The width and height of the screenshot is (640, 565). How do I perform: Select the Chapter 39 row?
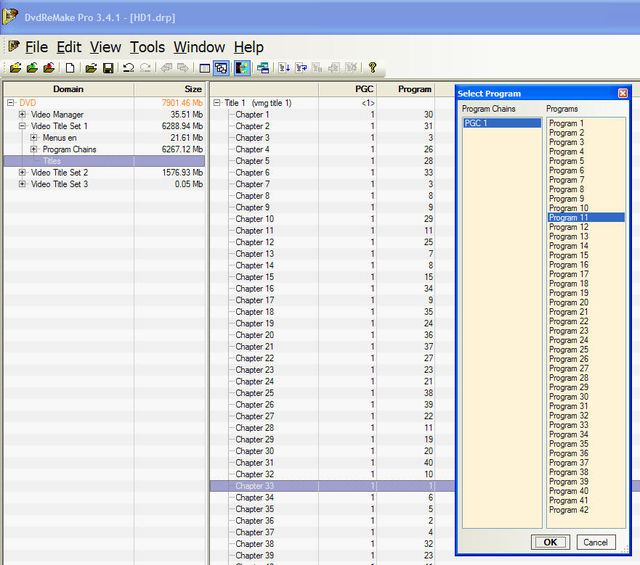pos(332,555)
